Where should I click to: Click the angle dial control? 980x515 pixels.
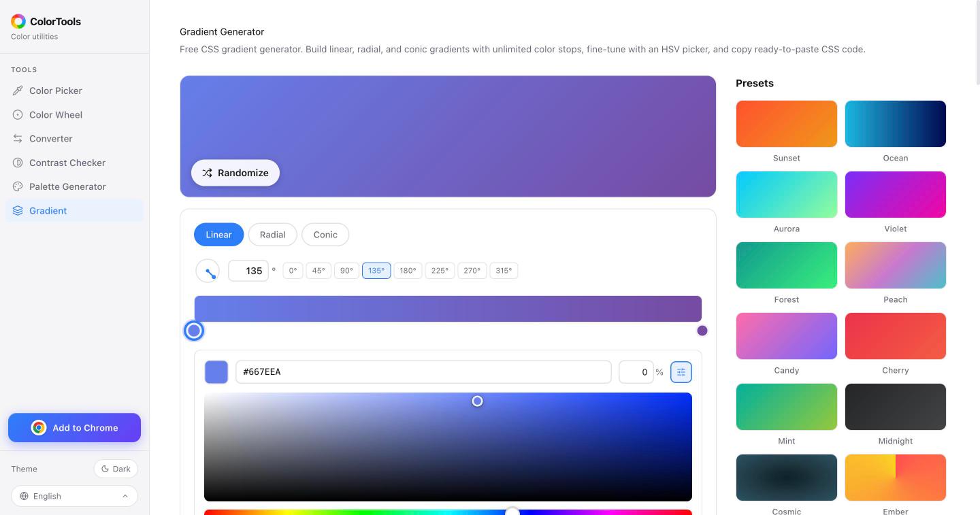[x=208, y=271]
